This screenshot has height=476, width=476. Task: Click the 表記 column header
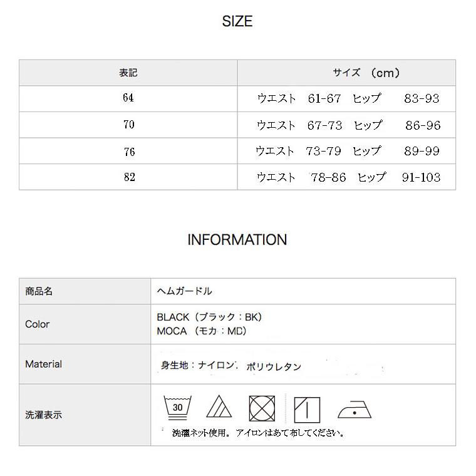128,73
